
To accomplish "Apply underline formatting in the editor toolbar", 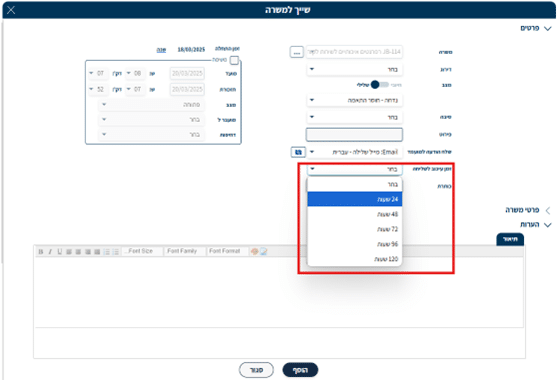I will (x=59, y=251).
